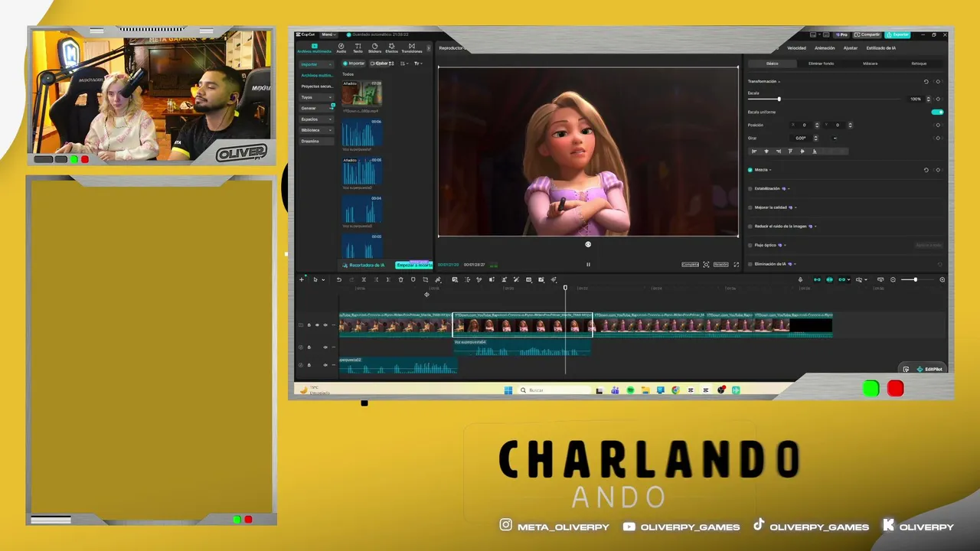Select the Voz superpuesta1 audio clip thumbnail
This screenshot has height=551, width=980.
[361, 132]
